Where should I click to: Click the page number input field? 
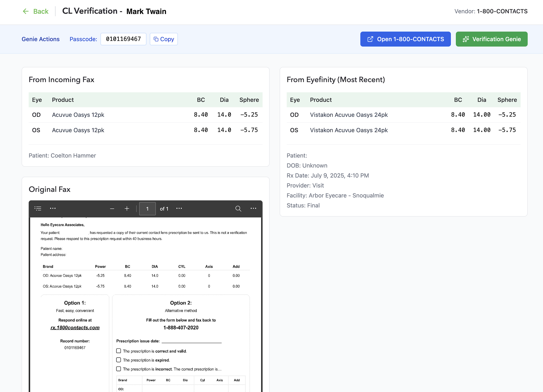pyautogui.click(x=147, y=208)
